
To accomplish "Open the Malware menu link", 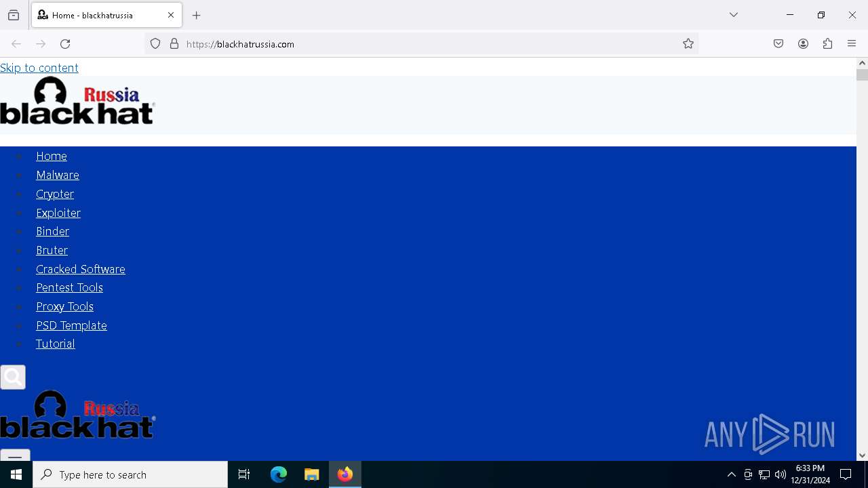I will coord(58,175).
